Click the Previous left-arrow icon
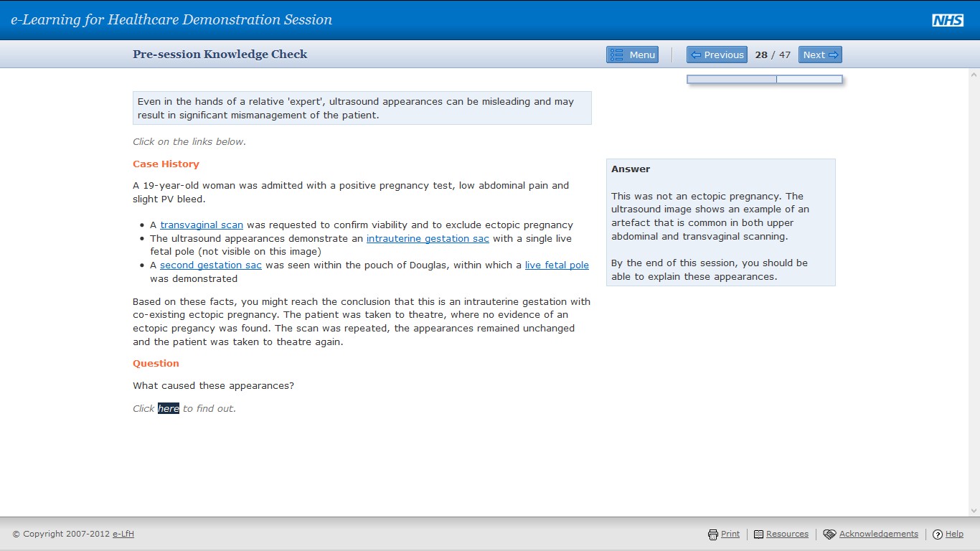Screen dimensions: 980x551 695,55
